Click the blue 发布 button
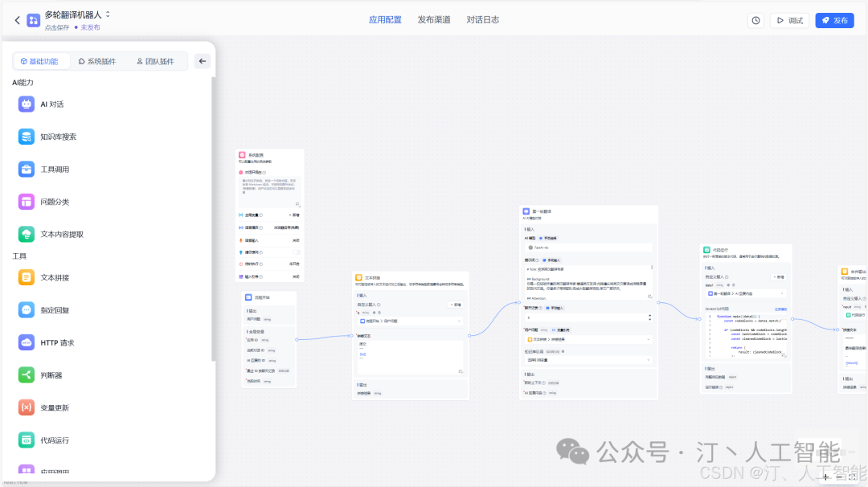Image resolution: width=868 pixels, height=487 pixels. coord(835,20)
